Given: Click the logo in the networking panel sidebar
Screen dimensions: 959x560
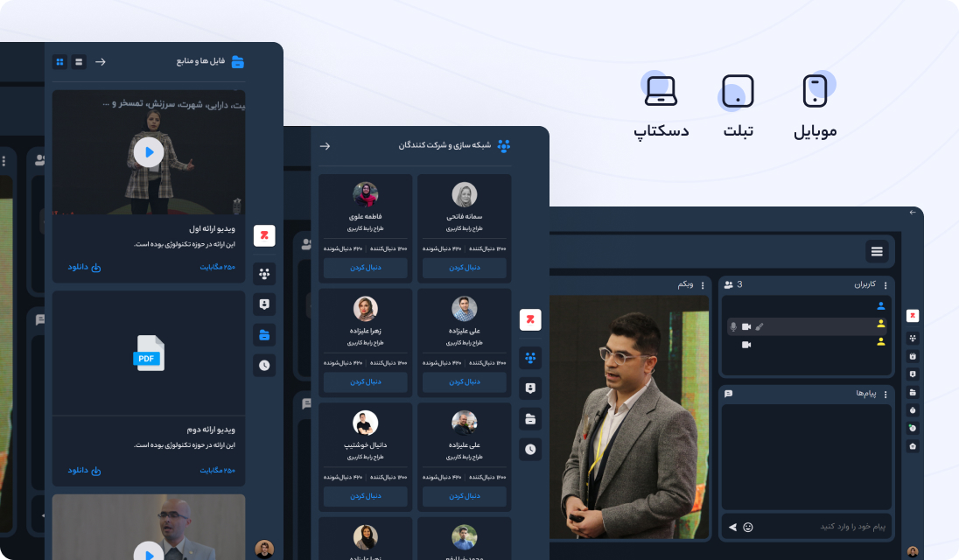Looking at the screenshot, I should [x=530, y=319].
